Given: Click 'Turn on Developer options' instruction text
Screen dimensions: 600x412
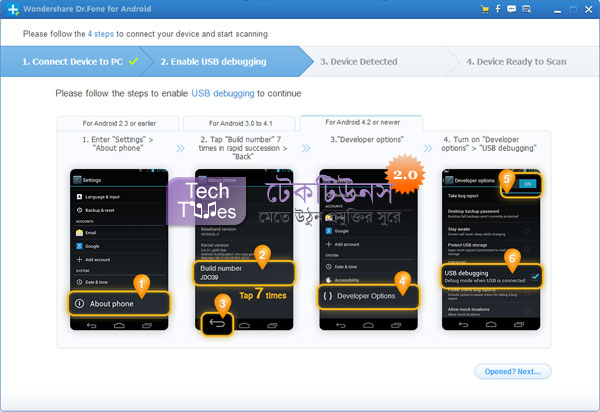Looking at the screenshot, I should (489, 144).
